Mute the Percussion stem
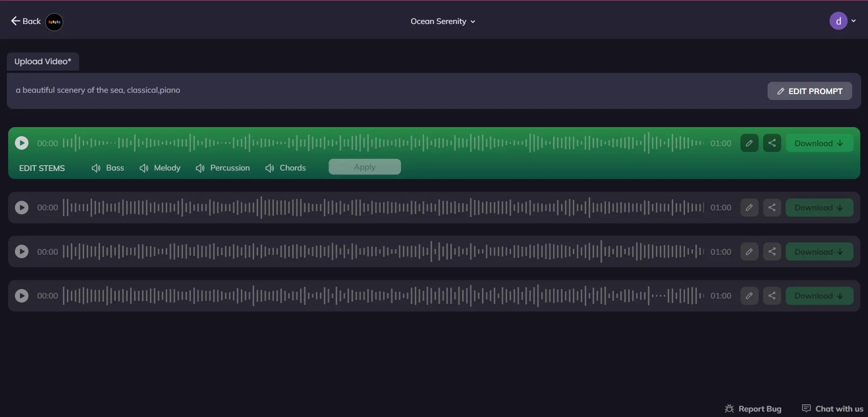This screenshot has height=417, width=868. point(200,168)
